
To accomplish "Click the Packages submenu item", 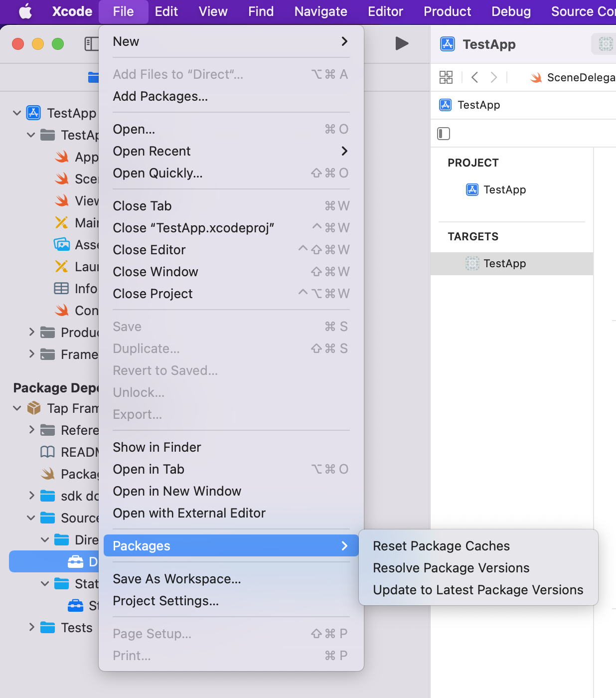I will click(x=231, y=545).
